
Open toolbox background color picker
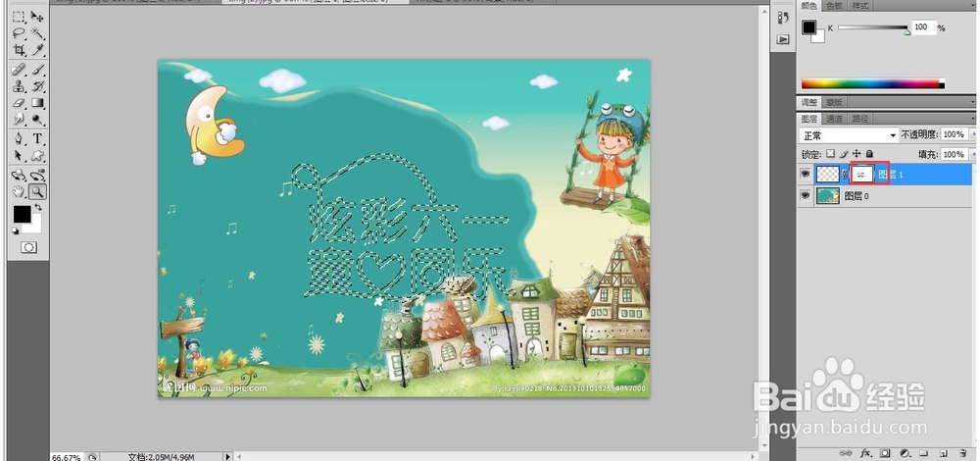pos(35,227)
